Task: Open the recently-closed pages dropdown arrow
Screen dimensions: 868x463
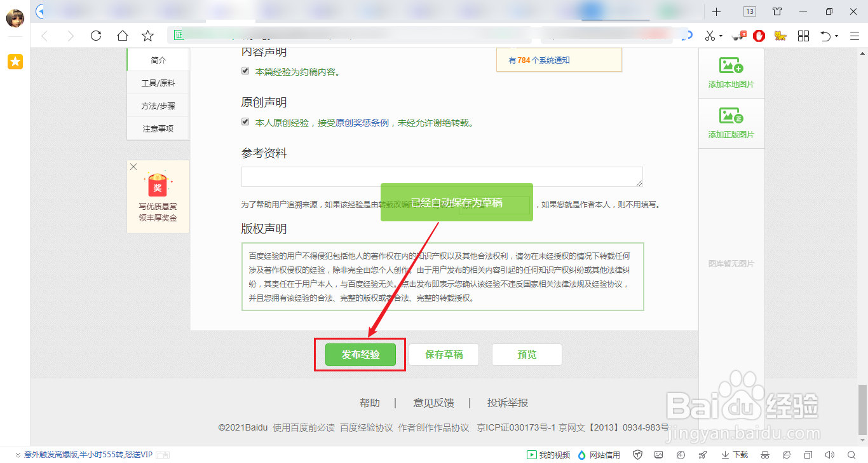Action: pyautogui.click(x=837, y=36)
